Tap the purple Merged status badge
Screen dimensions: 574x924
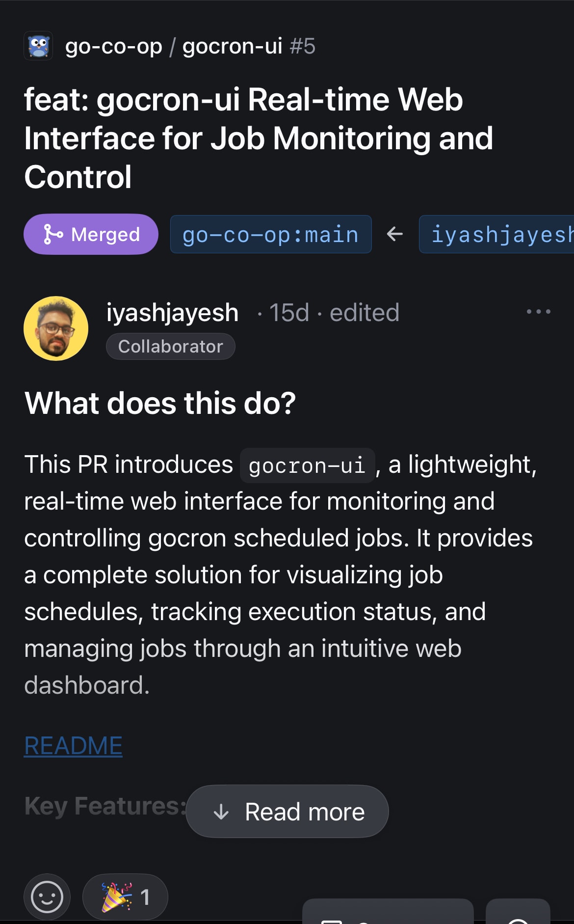[x=91, y=234]
